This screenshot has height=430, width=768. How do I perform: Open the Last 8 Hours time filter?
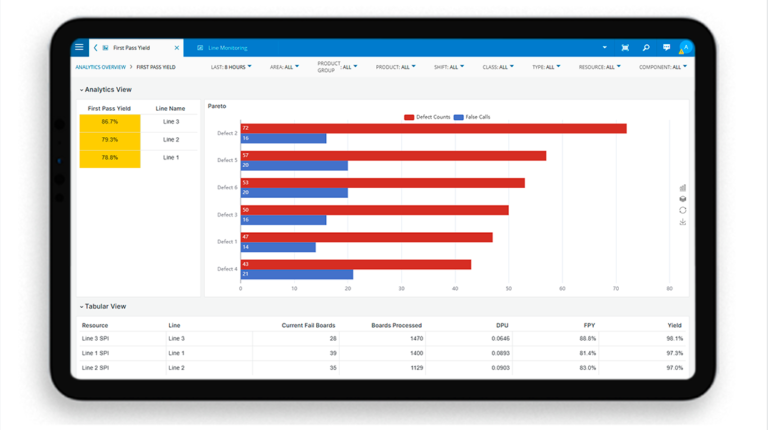[x=231, y=67]
